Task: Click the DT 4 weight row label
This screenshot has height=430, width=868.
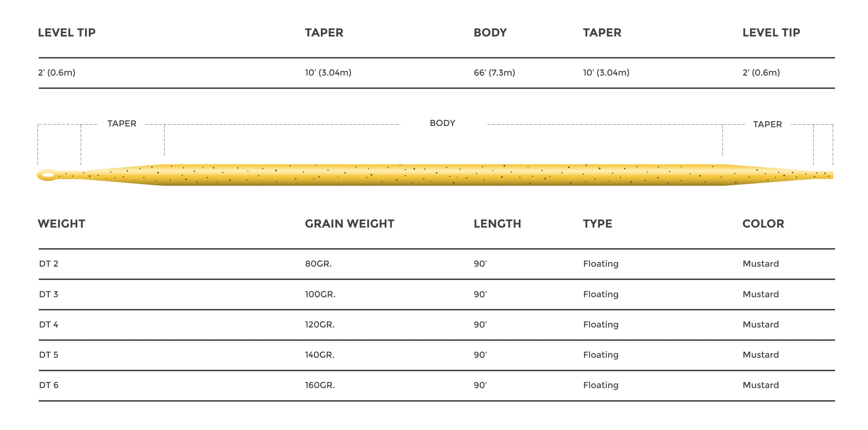Action: (49, 324)
